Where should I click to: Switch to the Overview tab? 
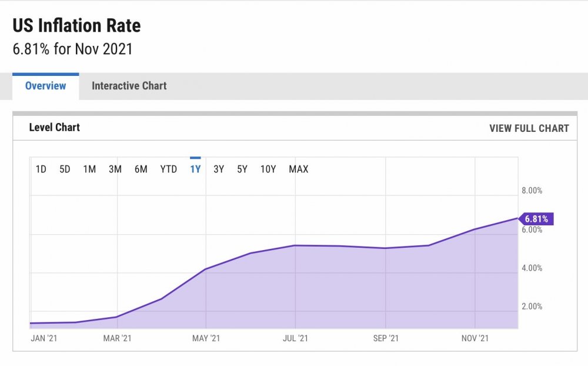click(x=45, y=86)
